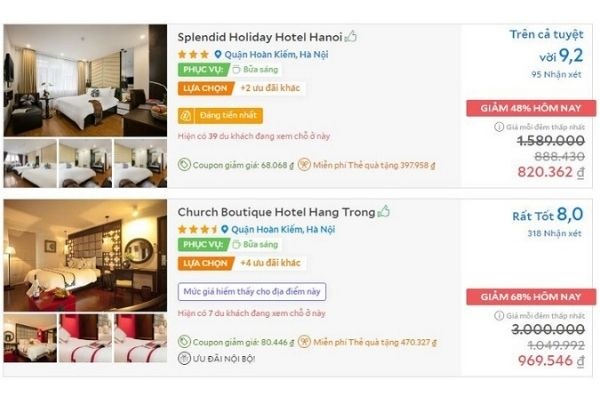The width and height of the screenshot is (600, 400).
Task: Select the 'GIẢM 48% HÔM NAY' discount banner
Action: pyautogui.click(x=530, y=108)
